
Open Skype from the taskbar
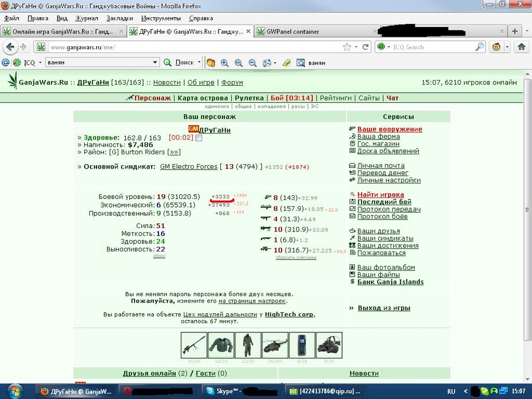(241, 391)
